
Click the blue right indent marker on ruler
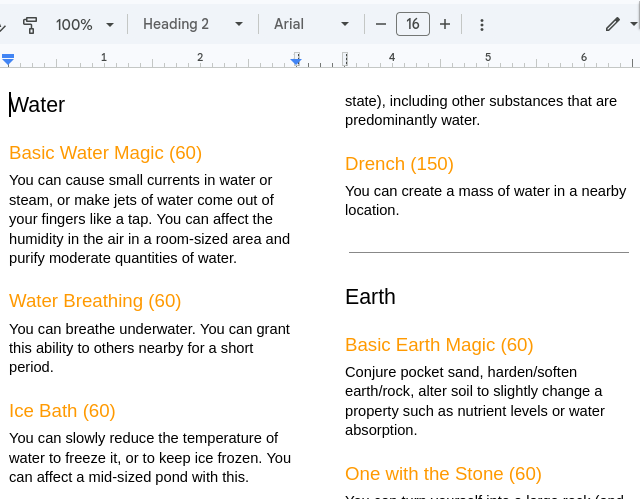(296, 60)
